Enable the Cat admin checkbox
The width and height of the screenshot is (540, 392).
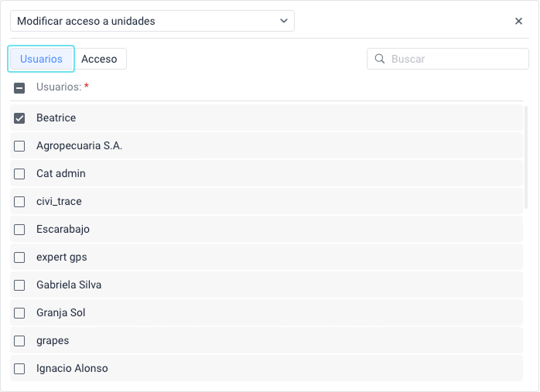pos(19,174)
